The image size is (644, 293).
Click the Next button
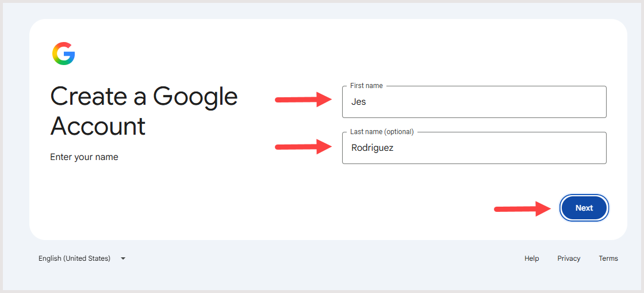[584, 208]
